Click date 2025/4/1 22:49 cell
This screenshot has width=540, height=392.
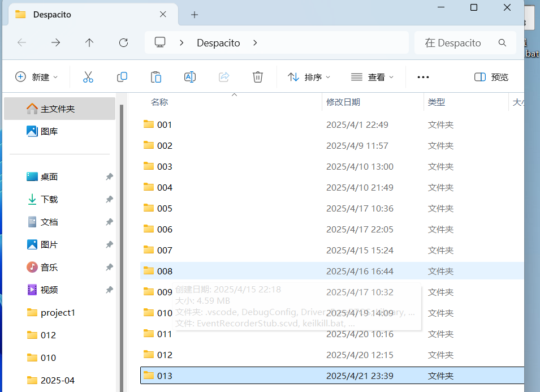pos(357,124)
